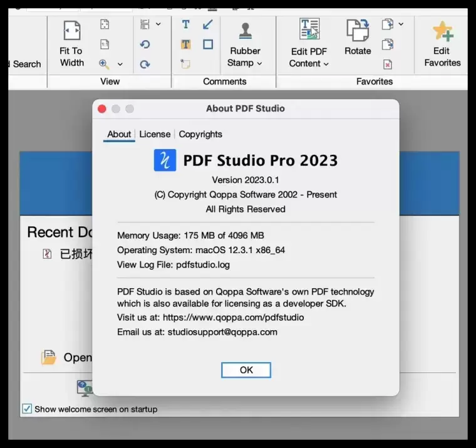Select the Sticky Note tool
476x448 pixels.
click(185, 64)
